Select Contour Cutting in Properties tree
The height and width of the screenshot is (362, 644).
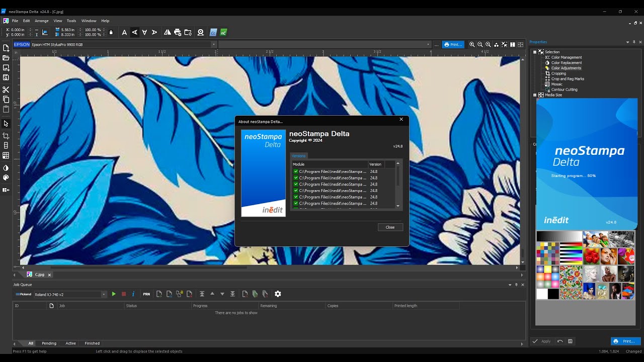(x=565, y=89)
